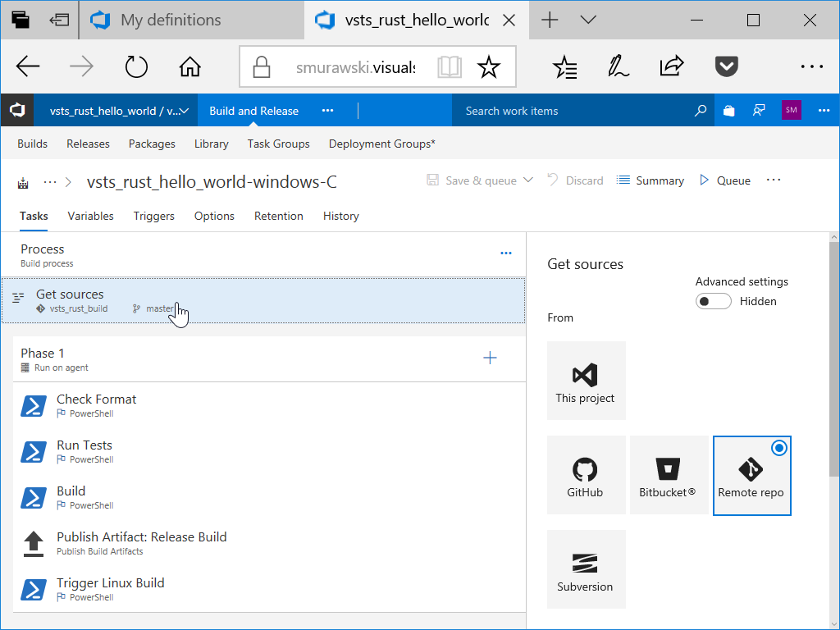
Task: Click the Run Tests PowerShell task icon
Action: [x=33, y=452]
